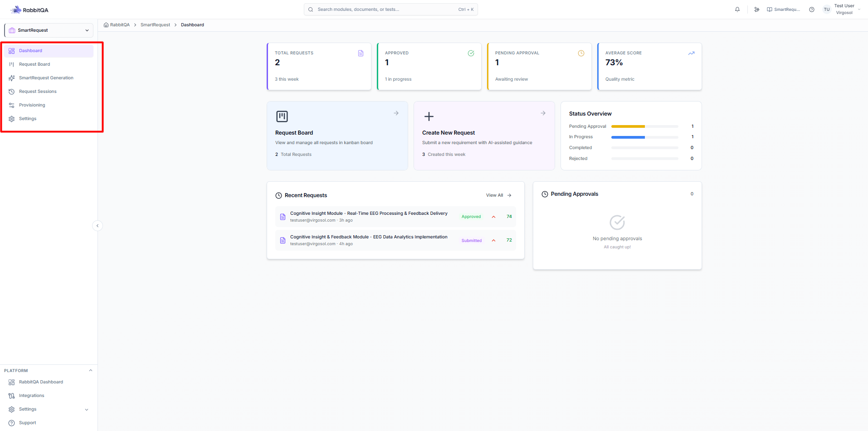
Task: Open the Test User account menu
Action: click(842, 10)
